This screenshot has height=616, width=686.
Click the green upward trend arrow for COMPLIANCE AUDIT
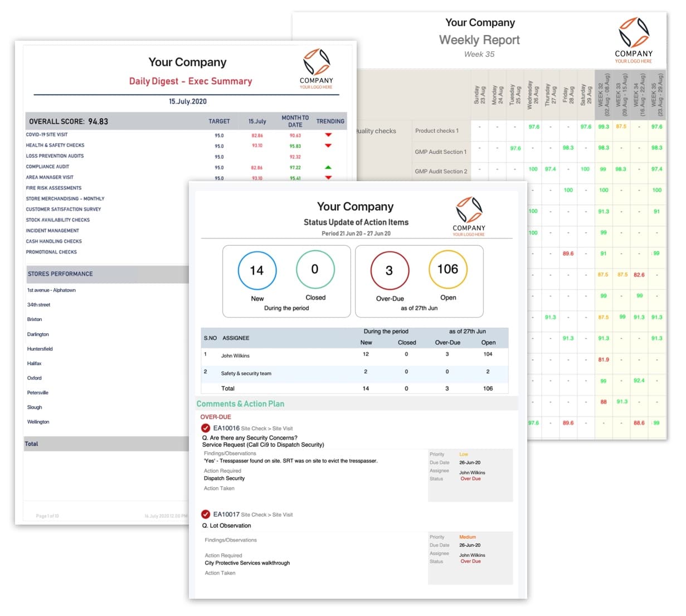coord(329,167)
